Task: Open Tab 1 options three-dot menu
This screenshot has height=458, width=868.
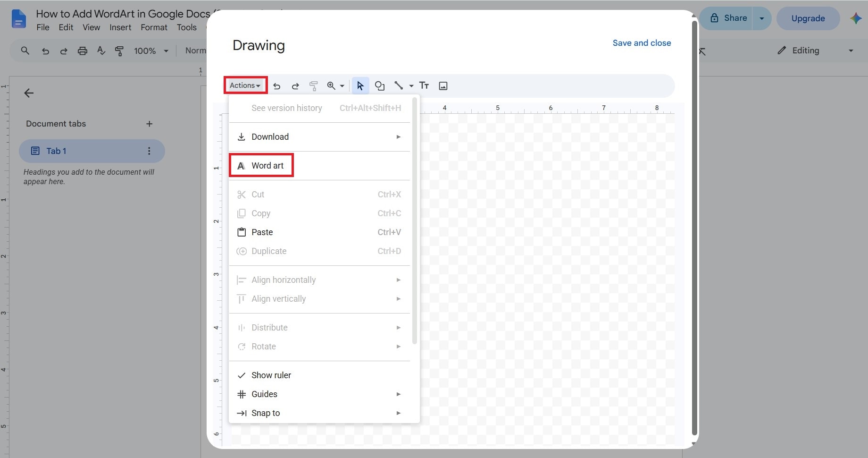Action: (149, 151)
